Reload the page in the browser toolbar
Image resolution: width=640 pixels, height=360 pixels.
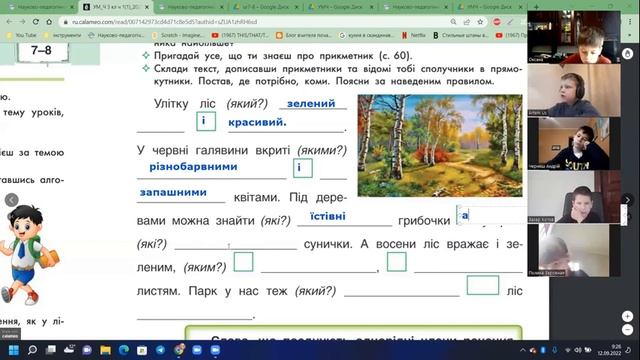coord(36,22)
